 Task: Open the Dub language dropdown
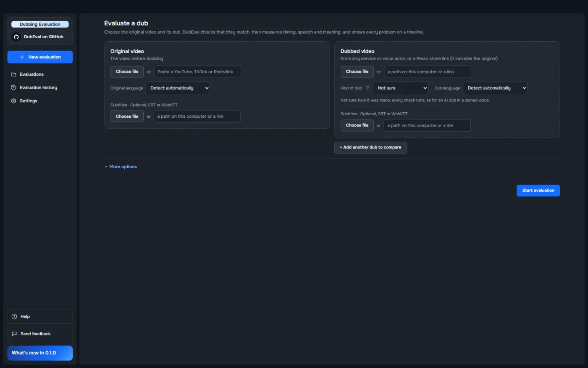(495, 88)
